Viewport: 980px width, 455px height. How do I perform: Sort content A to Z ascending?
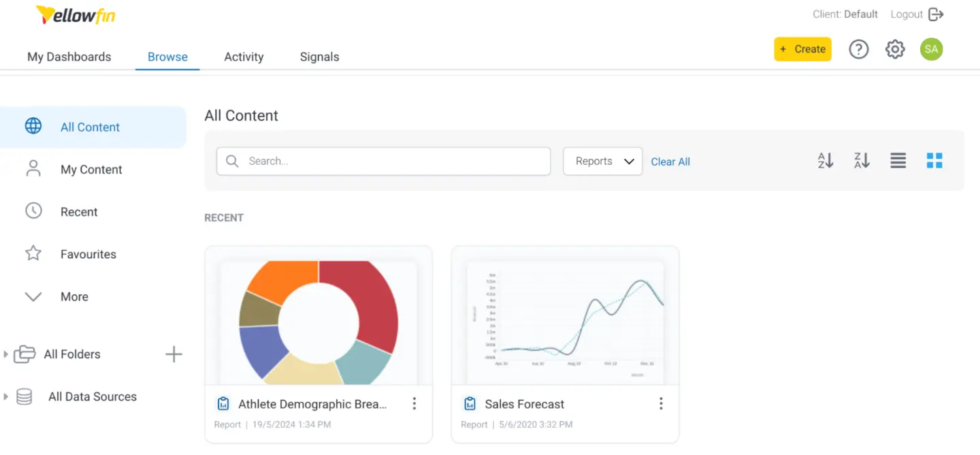pyautogui.click(x=826, y=161)
